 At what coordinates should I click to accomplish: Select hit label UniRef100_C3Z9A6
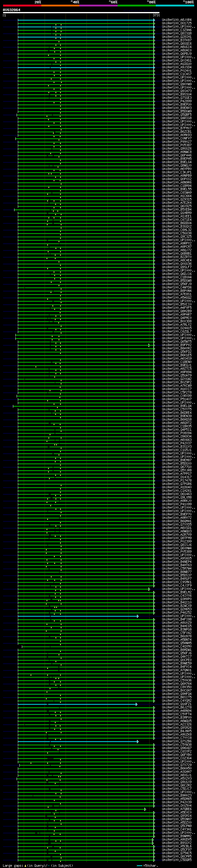click(x=177, y=30)
